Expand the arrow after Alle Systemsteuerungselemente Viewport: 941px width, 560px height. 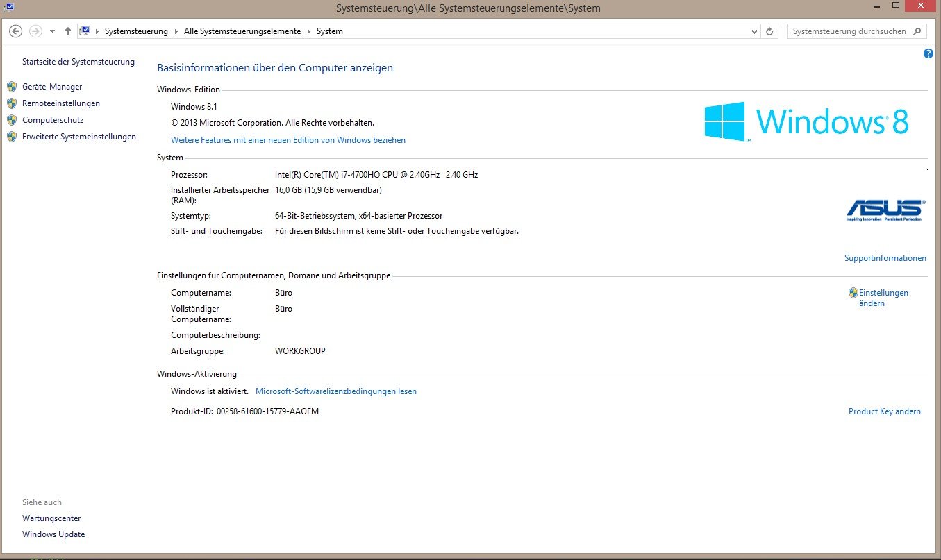309,31
